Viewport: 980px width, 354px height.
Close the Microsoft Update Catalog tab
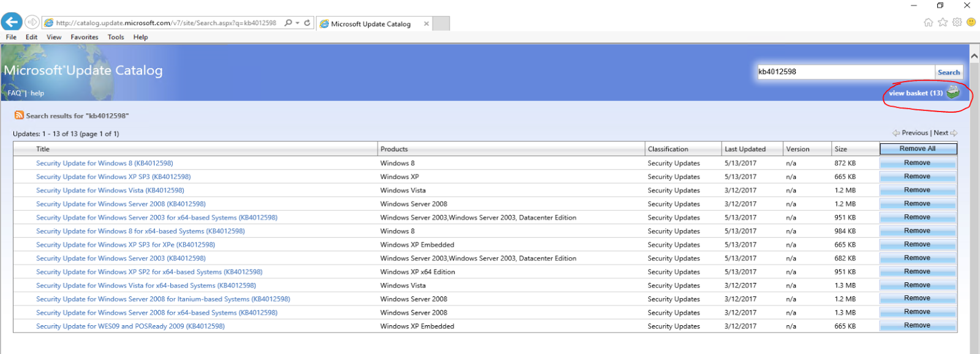(426, 24)
